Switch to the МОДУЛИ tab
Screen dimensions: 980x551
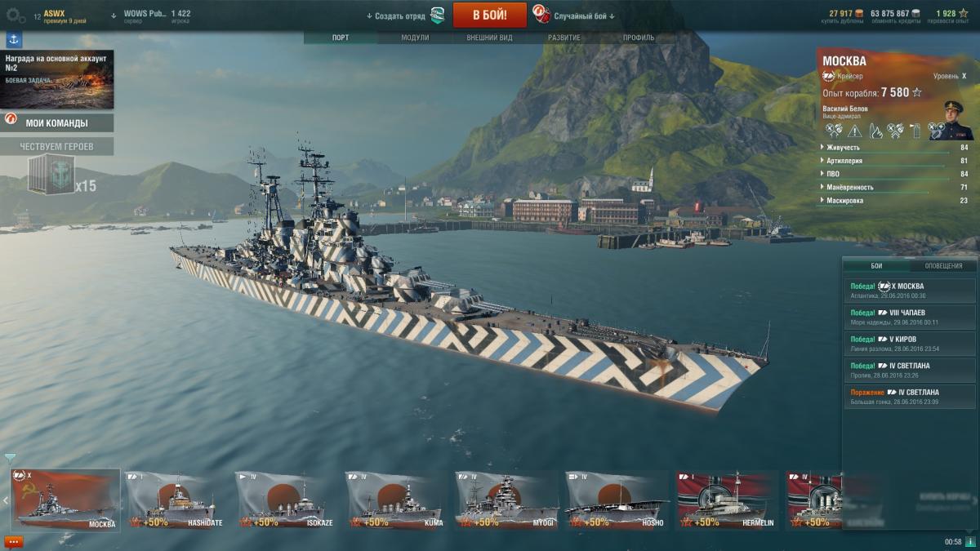[x=415, y=38]
